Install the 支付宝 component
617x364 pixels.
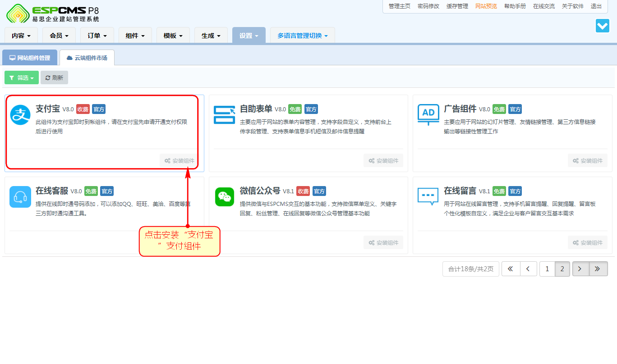(180, 161)
